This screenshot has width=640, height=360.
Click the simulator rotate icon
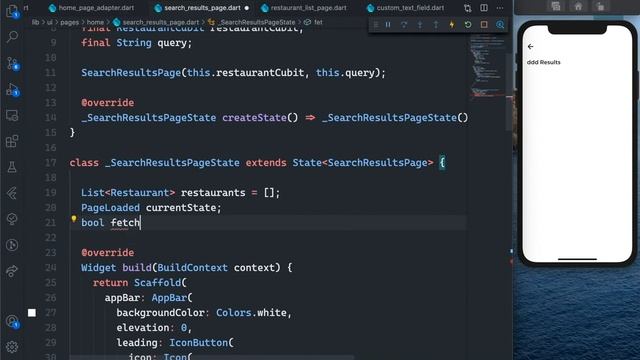tap(600, 6)
